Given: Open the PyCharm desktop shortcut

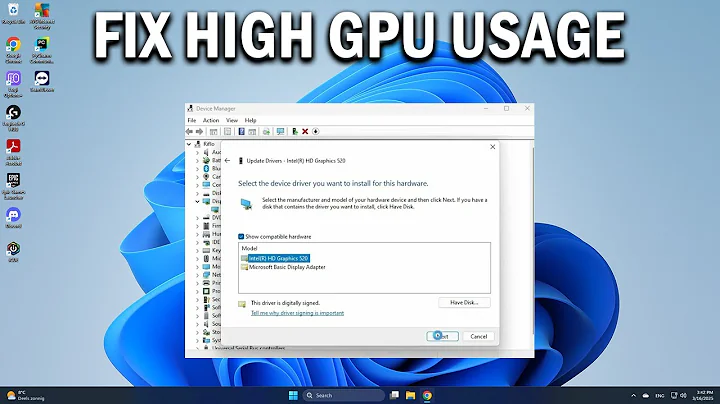Looking at the screenshot, I should (42, 50).
